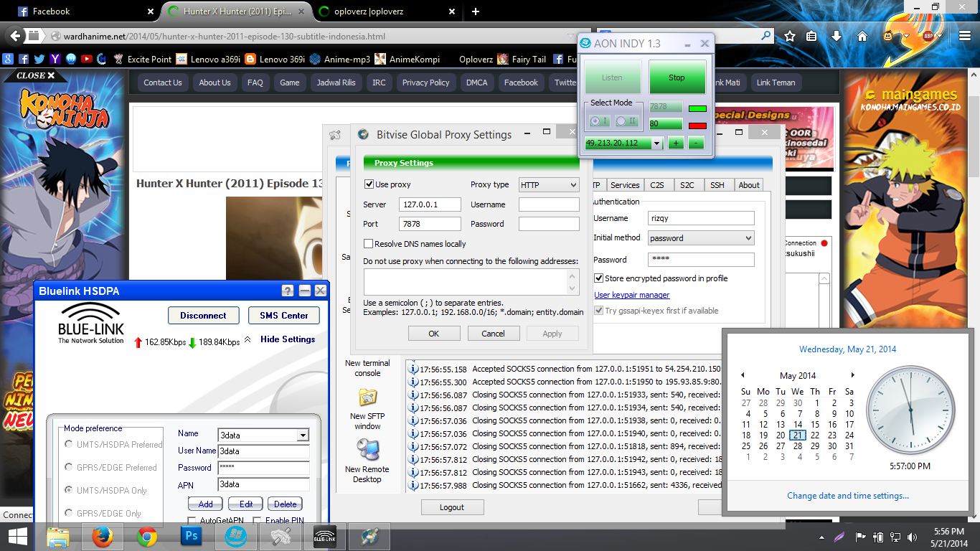Viewport: 980px width, 551px height.
Task: Click Stop in AON INDY
Action: [677, 77]
